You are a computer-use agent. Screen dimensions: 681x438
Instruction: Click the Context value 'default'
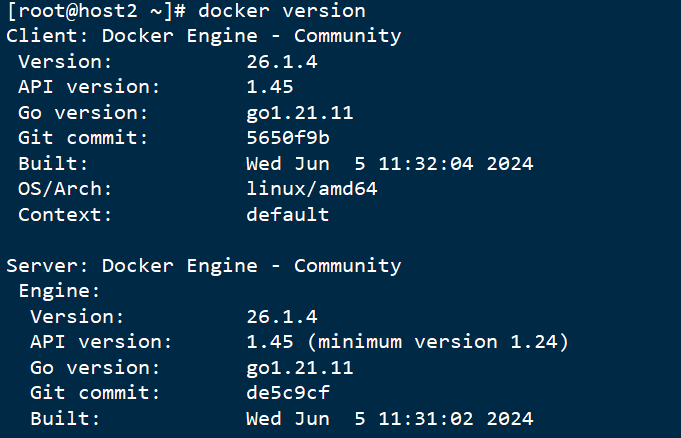pyautogui.click(x=288, y=215)
